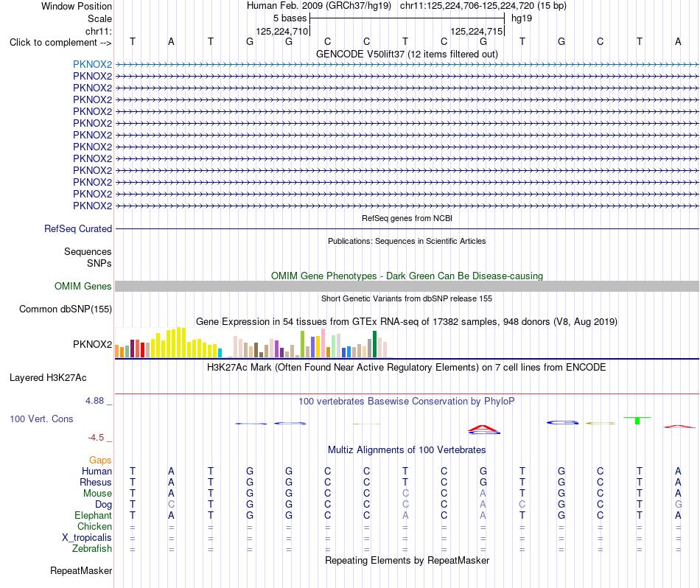This screenshot has width=700, height=588.
Task: Click the OMIM Genes track label
Action: [83, 286]
